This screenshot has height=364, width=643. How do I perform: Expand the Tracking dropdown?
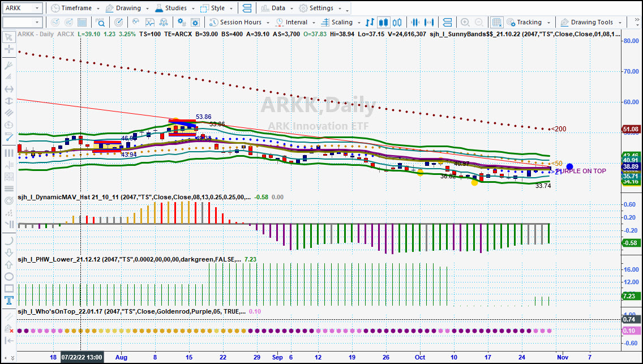[548, 23]
